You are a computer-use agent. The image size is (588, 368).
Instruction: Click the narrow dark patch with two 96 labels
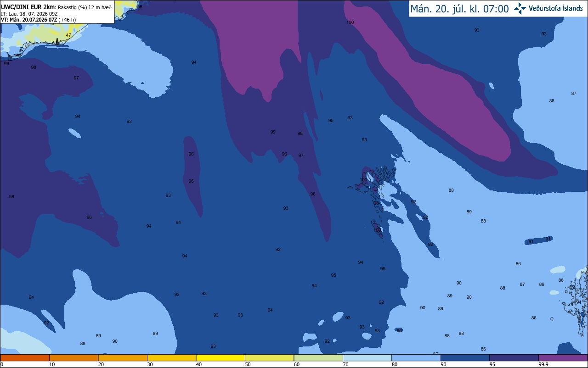tap(192, 176)
